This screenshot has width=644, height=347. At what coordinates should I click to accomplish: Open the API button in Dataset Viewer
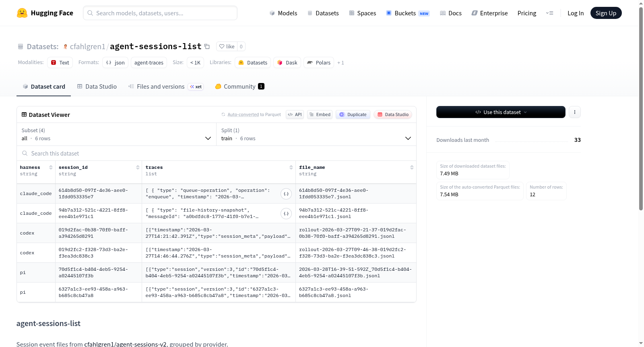click(295, 114)
